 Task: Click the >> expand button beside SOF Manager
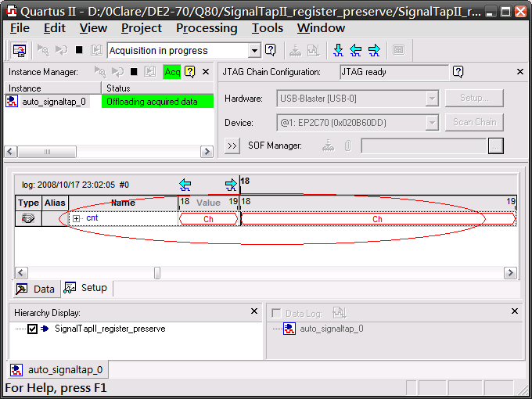[232, 146]
